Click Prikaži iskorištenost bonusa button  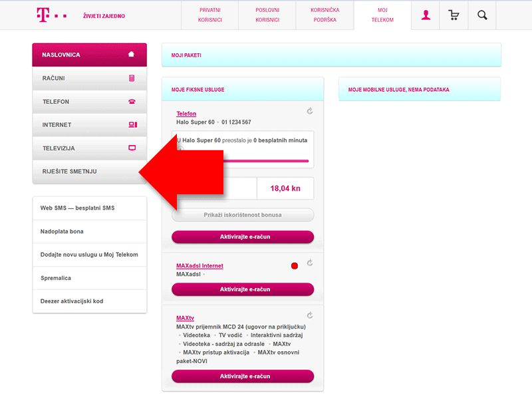point(243,215)
